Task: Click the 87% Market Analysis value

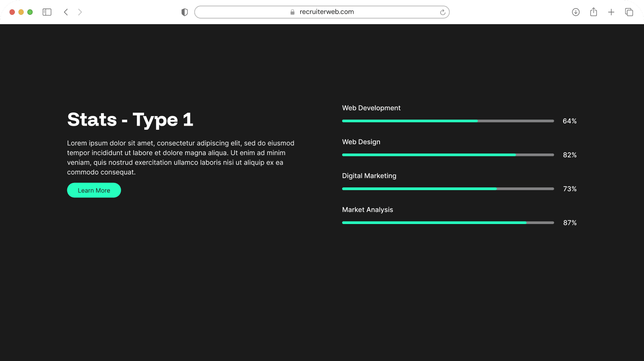Action: 570,223
